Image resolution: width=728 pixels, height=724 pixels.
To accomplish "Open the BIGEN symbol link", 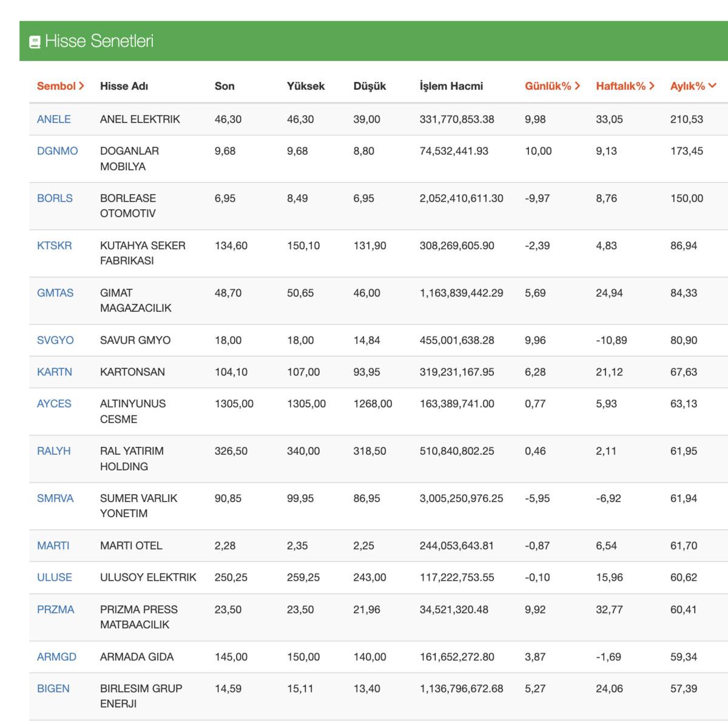I will click(x=53, y=689).
